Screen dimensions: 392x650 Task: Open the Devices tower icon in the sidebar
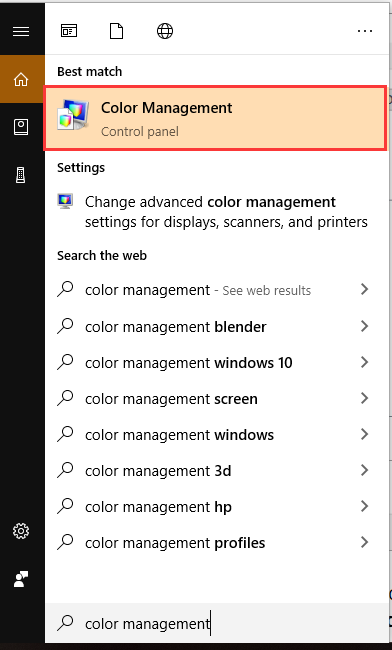pyautogui.click(x=20, y=175)
